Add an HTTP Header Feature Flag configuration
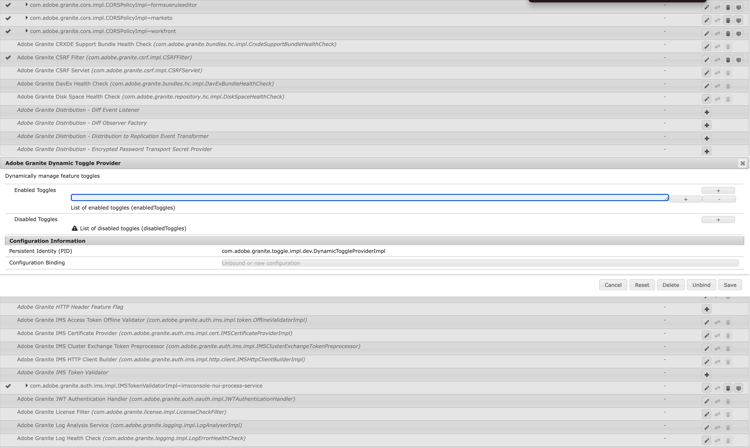The image size is (750, 448). (706, 309)
